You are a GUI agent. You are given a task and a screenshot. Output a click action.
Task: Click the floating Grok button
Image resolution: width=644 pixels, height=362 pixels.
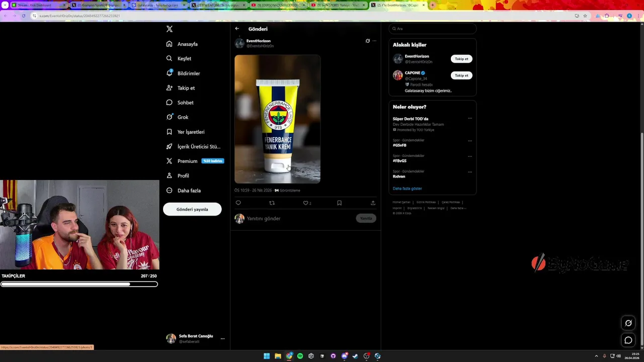click(x=628, y=323)
